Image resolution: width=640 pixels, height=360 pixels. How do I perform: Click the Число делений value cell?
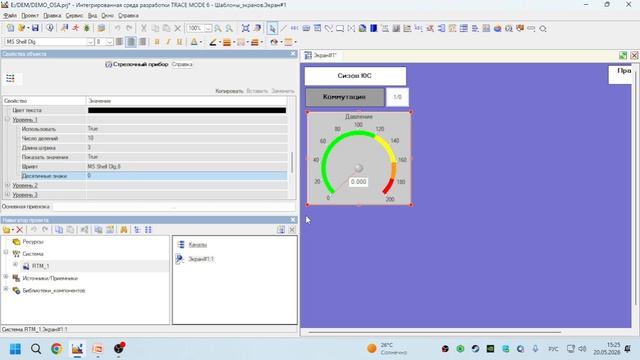pos(187,138)
